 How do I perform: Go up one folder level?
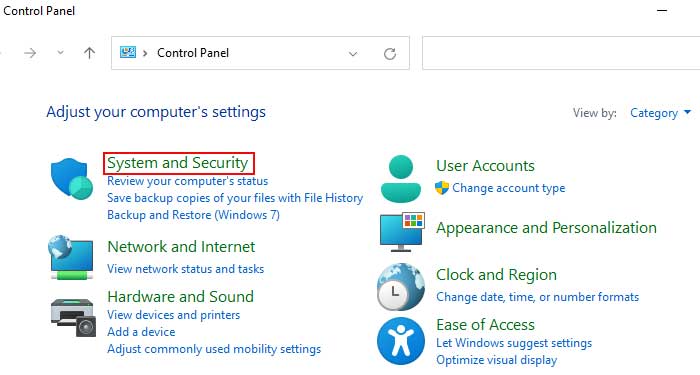pos(89,53)
